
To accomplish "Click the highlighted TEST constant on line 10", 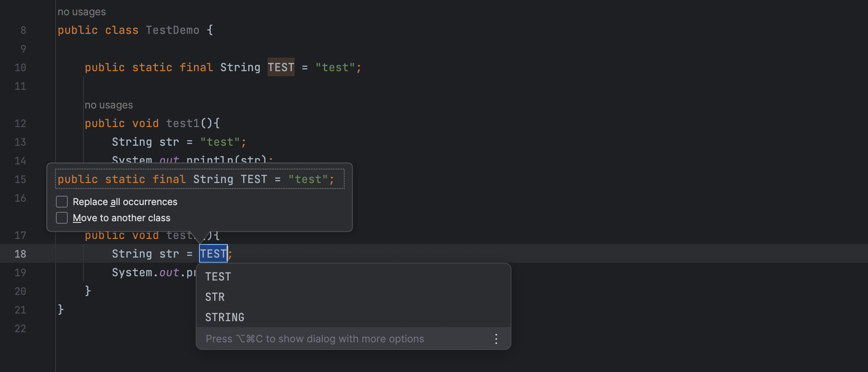I will tap(281, 67).
